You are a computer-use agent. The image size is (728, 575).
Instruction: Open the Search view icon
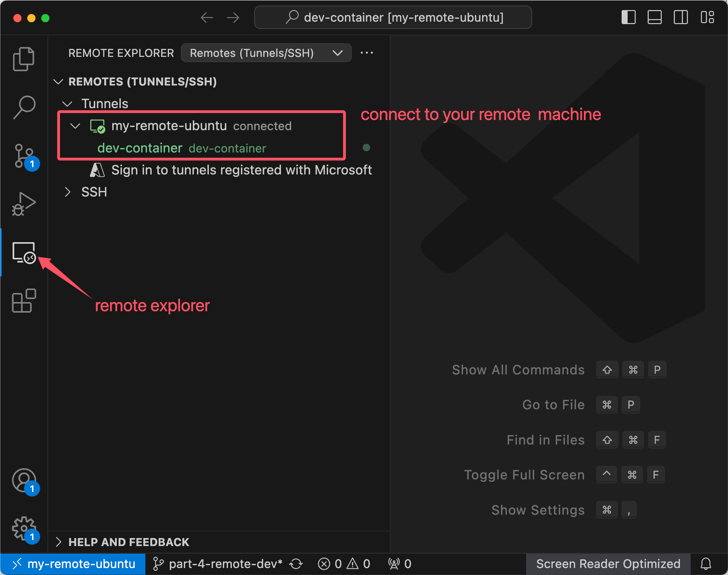click(24, 107)
